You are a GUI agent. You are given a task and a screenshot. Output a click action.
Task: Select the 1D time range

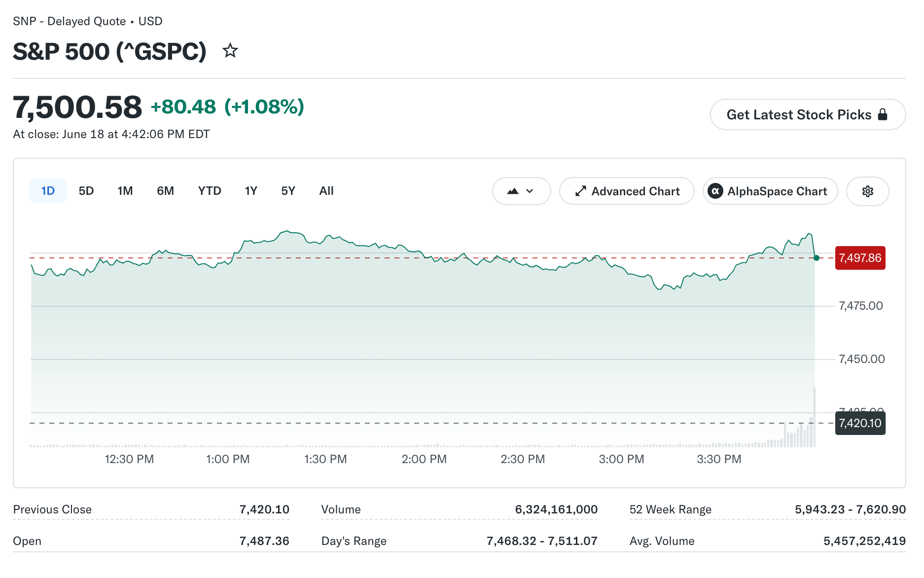[x=48, y=191]
